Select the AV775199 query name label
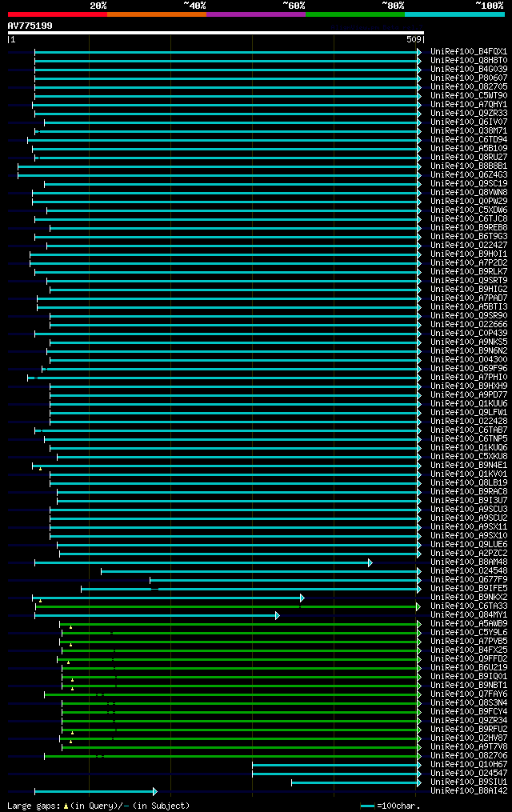Screen dimensions: 512x812 [30, 26]
